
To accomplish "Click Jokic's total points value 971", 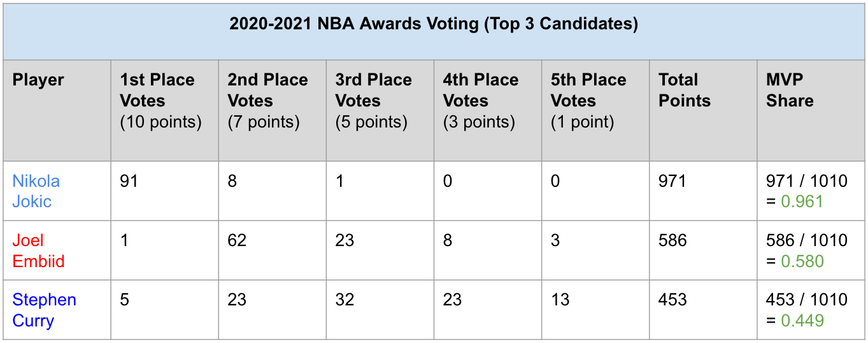I will pos(672,181).
